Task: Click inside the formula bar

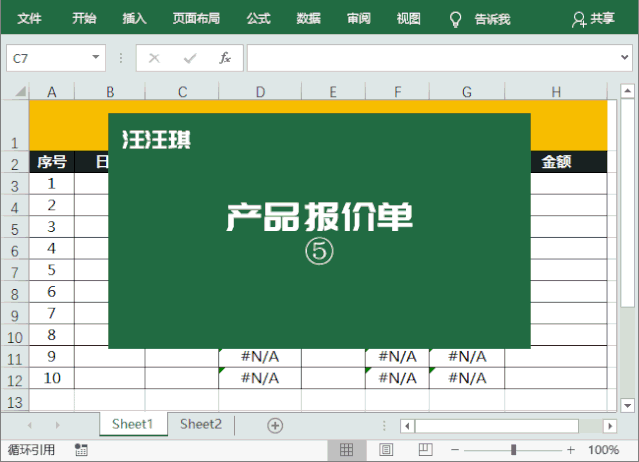Action: tap(432, 58)
